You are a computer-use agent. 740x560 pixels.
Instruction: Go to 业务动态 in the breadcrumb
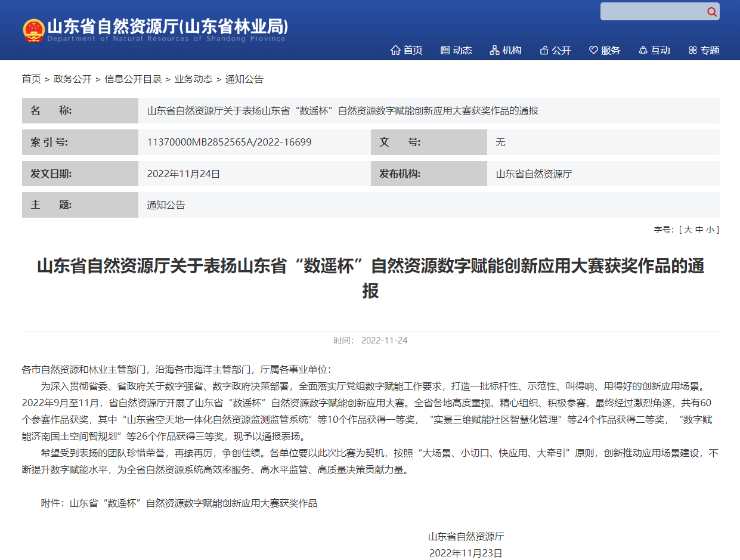[193, 79]
